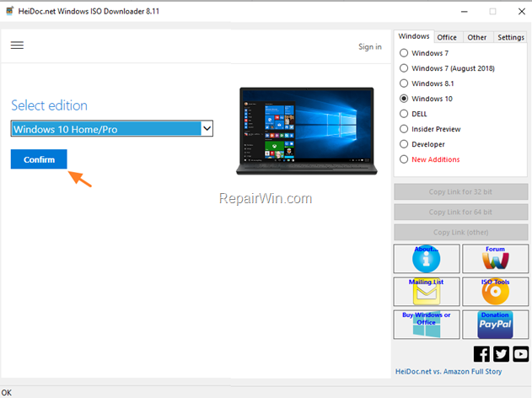Image resolution: width=532 pixels, height=398 pixels.
Task: Close the ISO Downloader window
Action: pyautogui.click(x=522, y=12)
